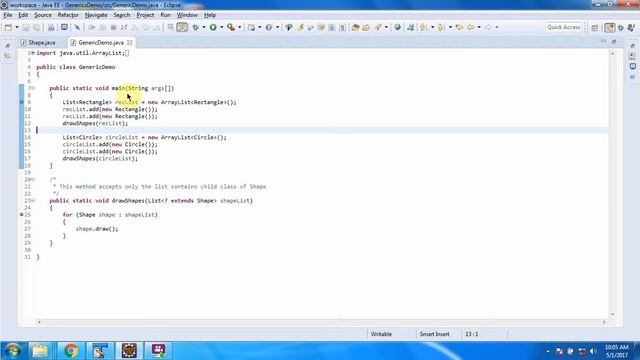Click the Open Perspective icon
This screenshot has width=640, height=360.
pos(595,28)
